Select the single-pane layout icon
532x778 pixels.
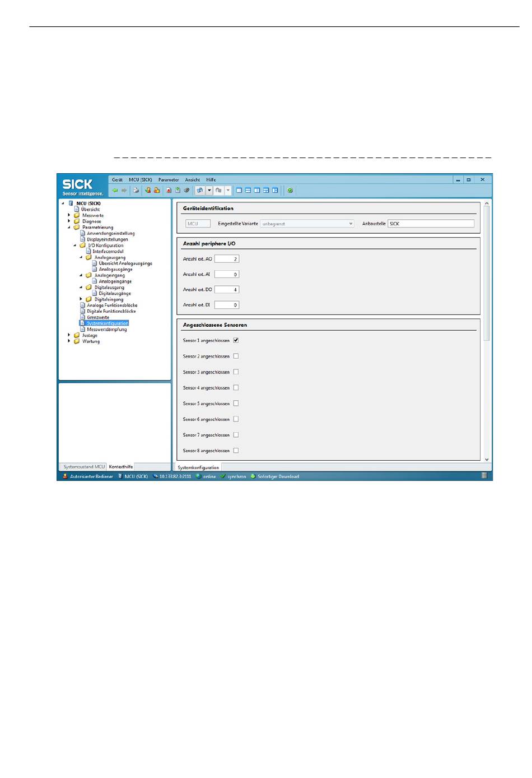(239, 191)
